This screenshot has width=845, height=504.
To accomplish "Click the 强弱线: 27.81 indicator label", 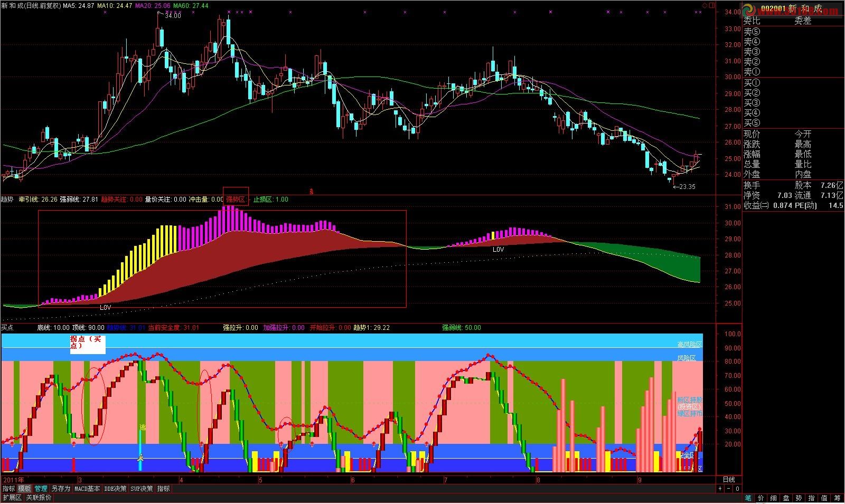I will 79,199.
